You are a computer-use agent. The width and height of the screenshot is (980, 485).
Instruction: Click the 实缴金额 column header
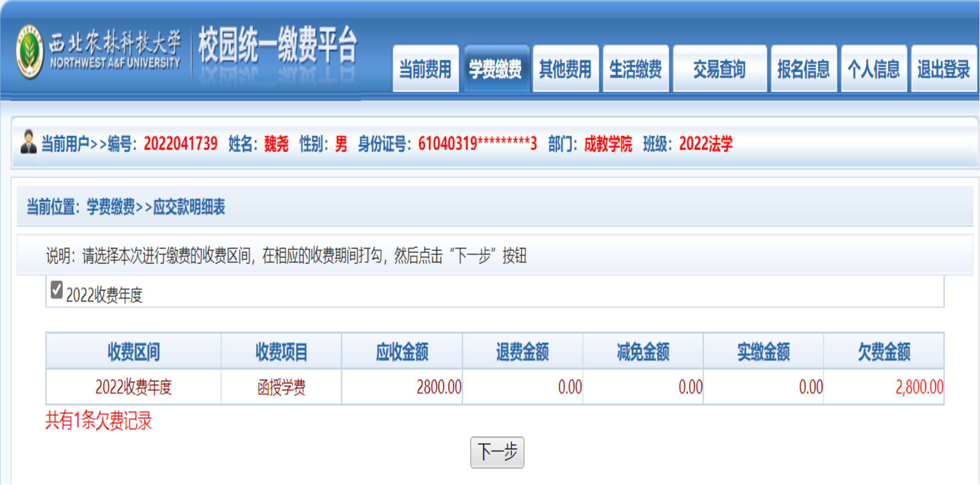(764, 352)
